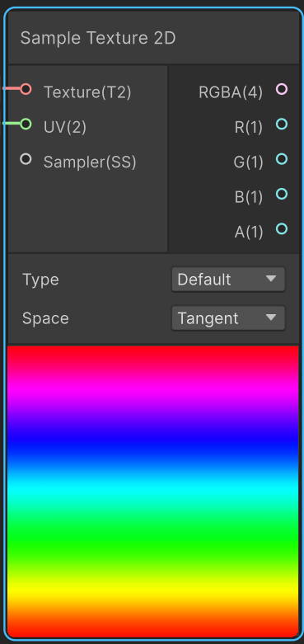This screenshot has height=644, width=304.
Task: Click the B(1) output port
Action: tap(282, 194)
